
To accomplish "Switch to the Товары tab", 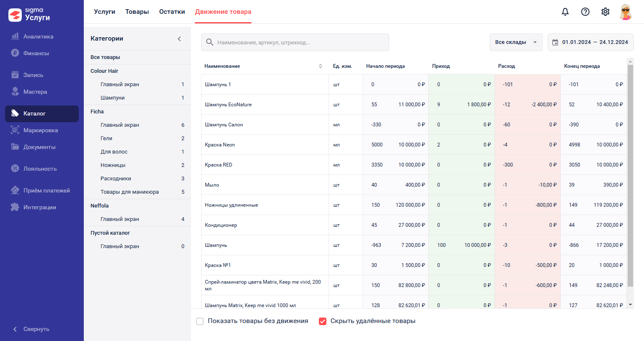I will (x=137, y=12).
